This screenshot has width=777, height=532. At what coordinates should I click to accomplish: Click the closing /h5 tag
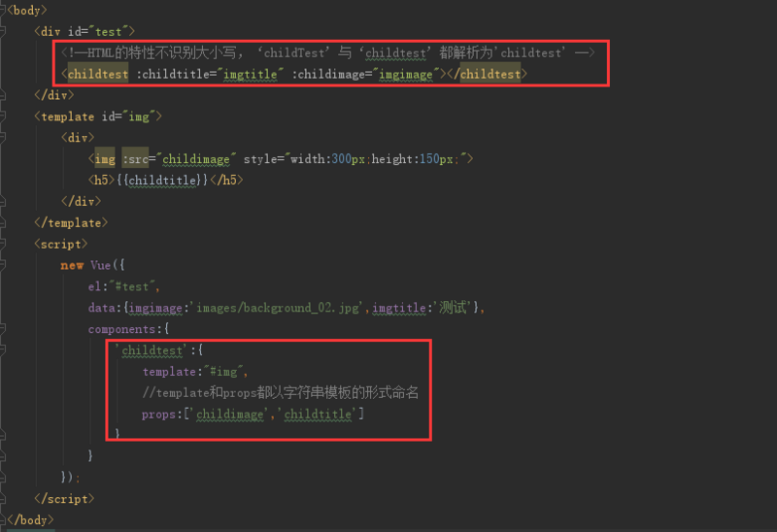coord(226,181)
